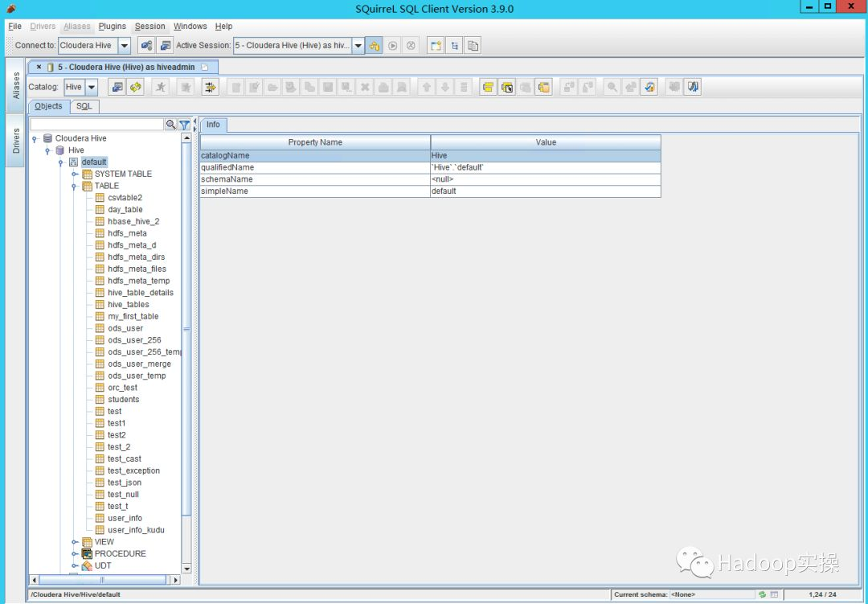Click the yellow refresh arrows icon in session toolbar
Viewport: 868px width, 604px height.
(x=136, y=87)
